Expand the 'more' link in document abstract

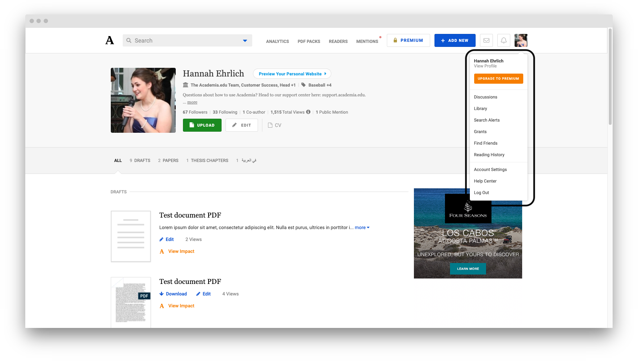coord(362,228)
